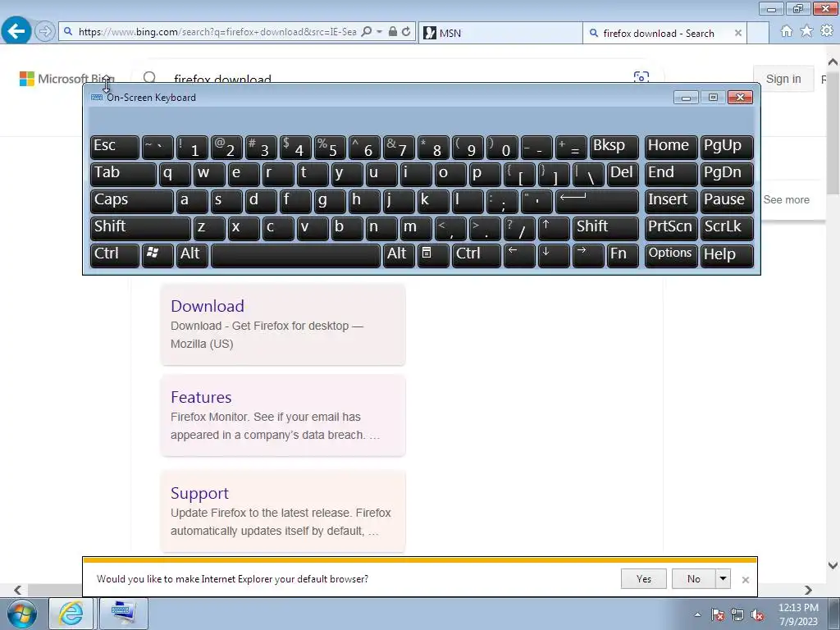Image resolution: width=840 pixels, height=630 pixels.
Task: Click the Del key on keyboard
Action: [623, 174]
